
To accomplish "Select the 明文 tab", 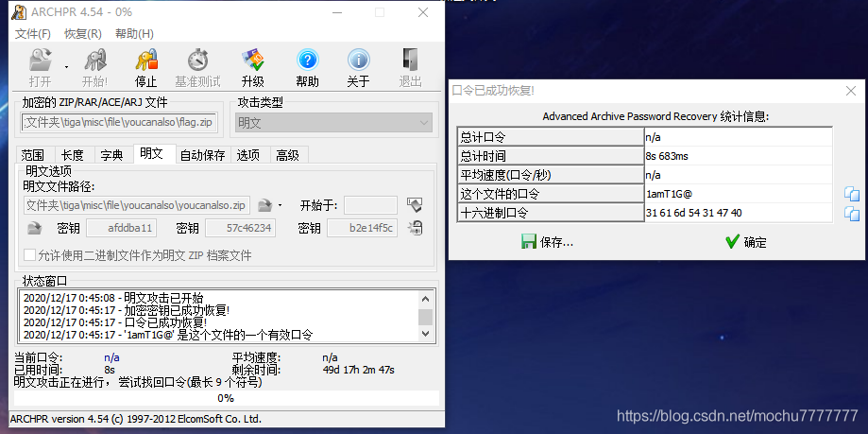I will tap(152, 153).
